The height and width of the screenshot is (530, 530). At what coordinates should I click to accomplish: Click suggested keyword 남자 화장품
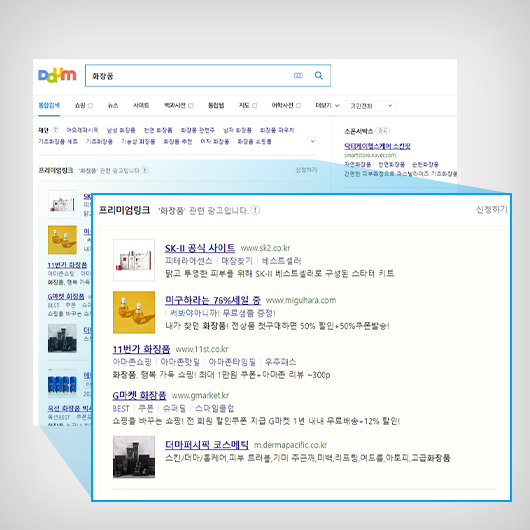pyautogui.click(x=237, y=130)
